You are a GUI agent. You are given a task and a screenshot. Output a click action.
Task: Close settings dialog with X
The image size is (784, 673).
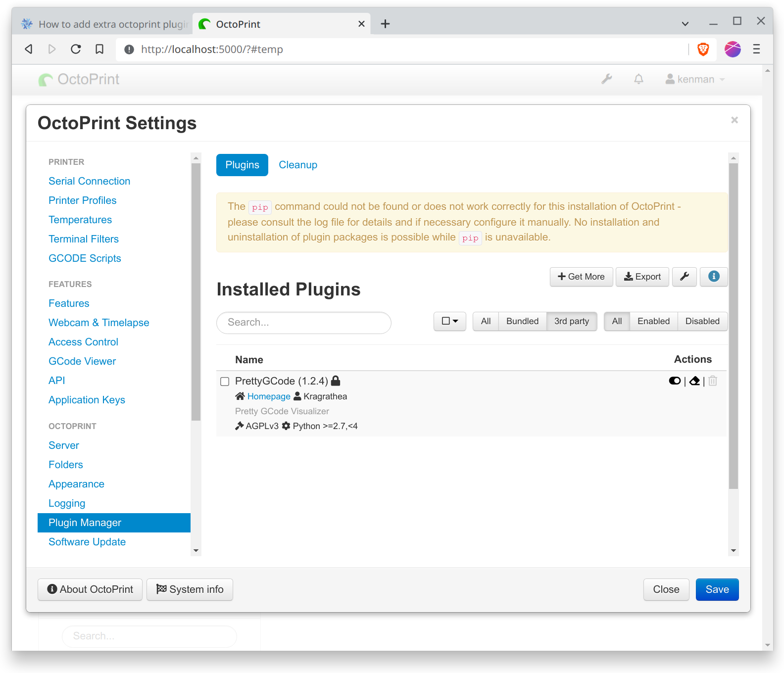[735, 120]
